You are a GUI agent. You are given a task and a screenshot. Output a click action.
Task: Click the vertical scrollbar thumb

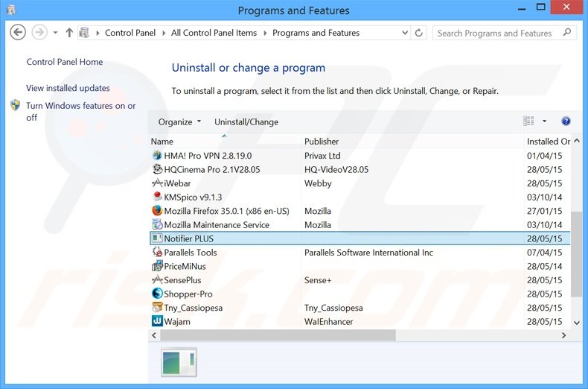(576, 254)
